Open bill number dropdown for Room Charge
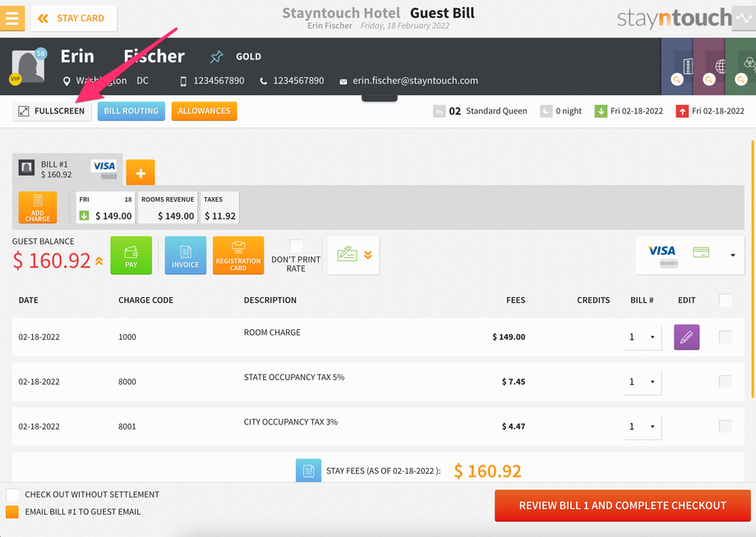Image resolution: width=756 pixels, height=537 pixels. 643,337
